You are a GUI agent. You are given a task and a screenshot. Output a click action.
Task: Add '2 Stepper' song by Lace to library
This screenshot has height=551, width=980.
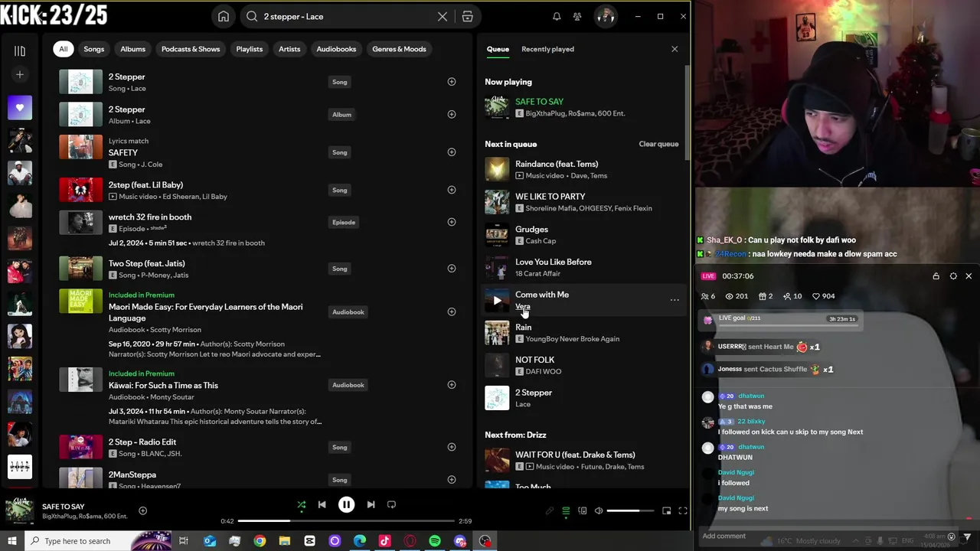coord(452,82)
